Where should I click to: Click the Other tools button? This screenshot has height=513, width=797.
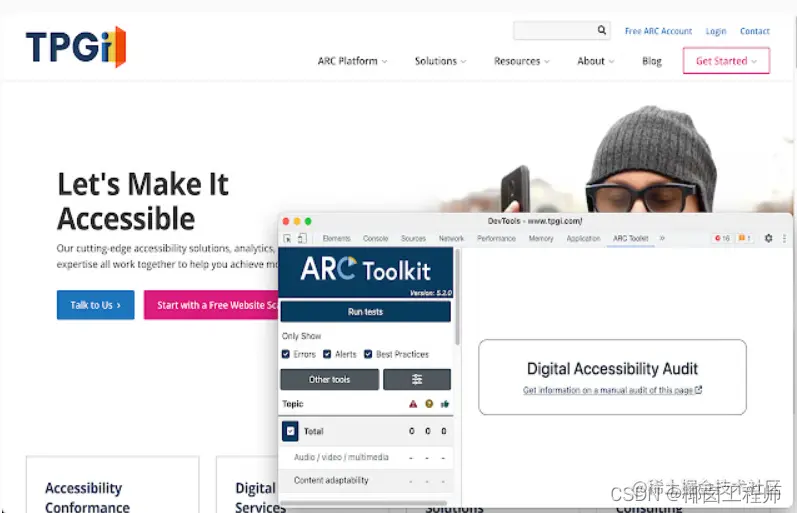coord(329,379)
